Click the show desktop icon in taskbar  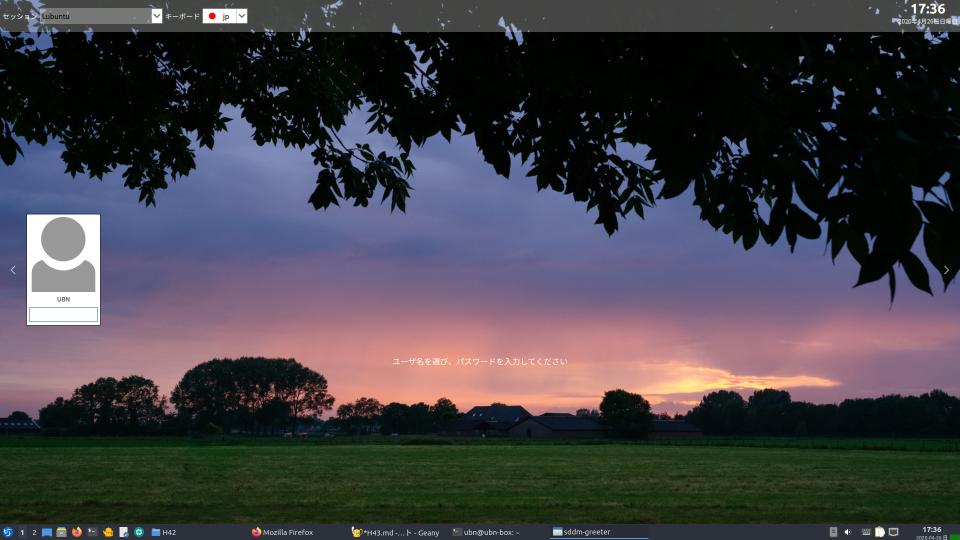pyautogui.click(x=47, y=532)
